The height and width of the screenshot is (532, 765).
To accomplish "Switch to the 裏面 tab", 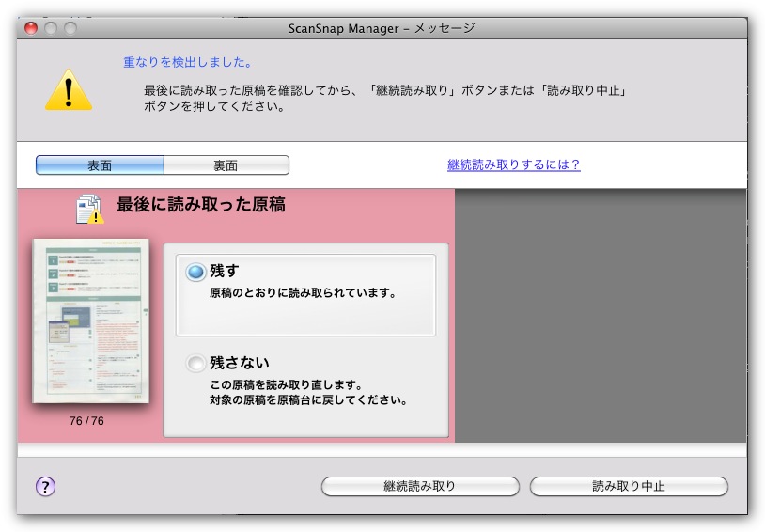I will 226,165.
